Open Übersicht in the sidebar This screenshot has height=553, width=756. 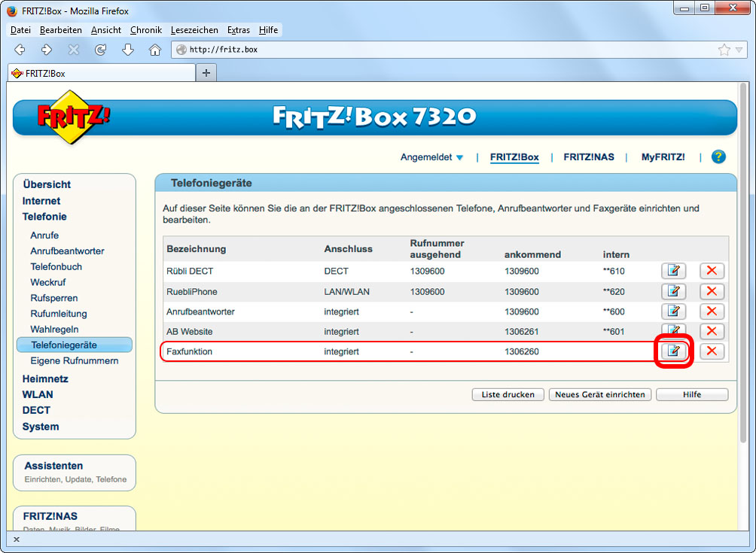pos(46,184)
